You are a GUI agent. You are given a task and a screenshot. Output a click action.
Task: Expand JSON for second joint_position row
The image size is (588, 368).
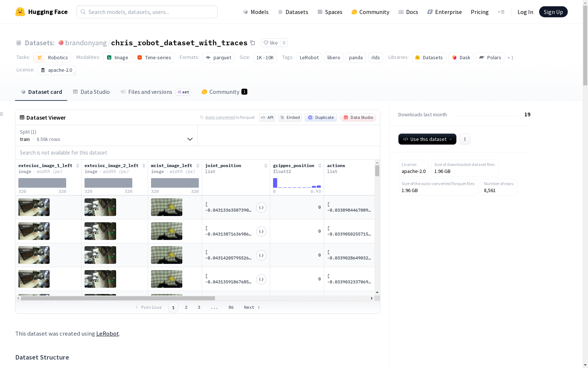point(261,231)
